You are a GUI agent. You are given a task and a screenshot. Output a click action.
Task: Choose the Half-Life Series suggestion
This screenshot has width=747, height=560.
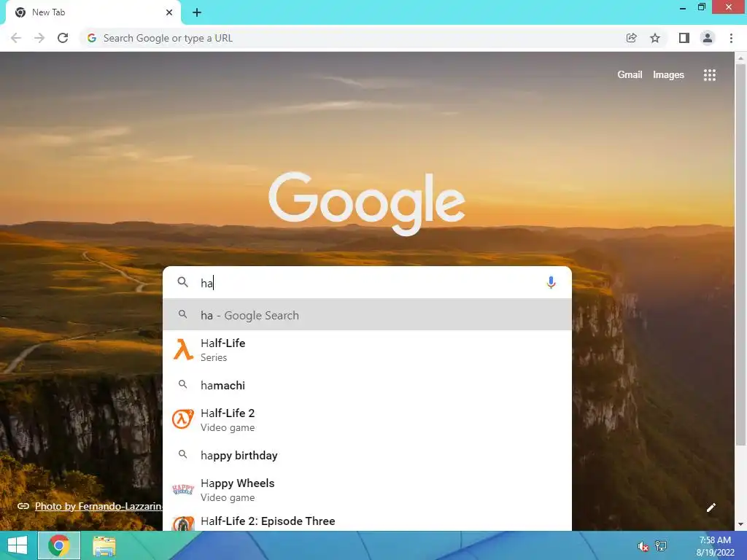(367, 350)
